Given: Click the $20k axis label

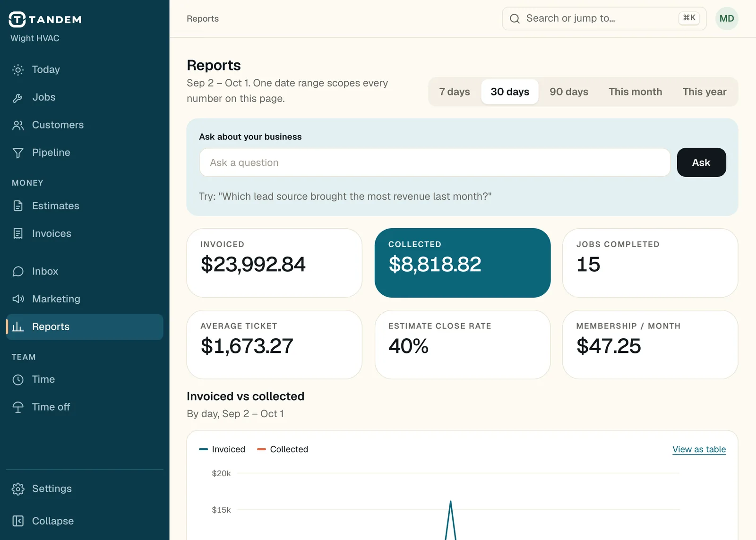Looking at the screenshot, I should (x=221, y=473).
